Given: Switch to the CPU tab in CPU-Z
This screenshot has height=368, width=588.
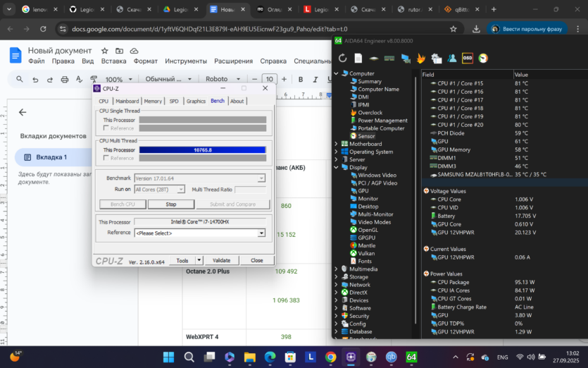Looking at the screenshot, I should coord(104,101).
